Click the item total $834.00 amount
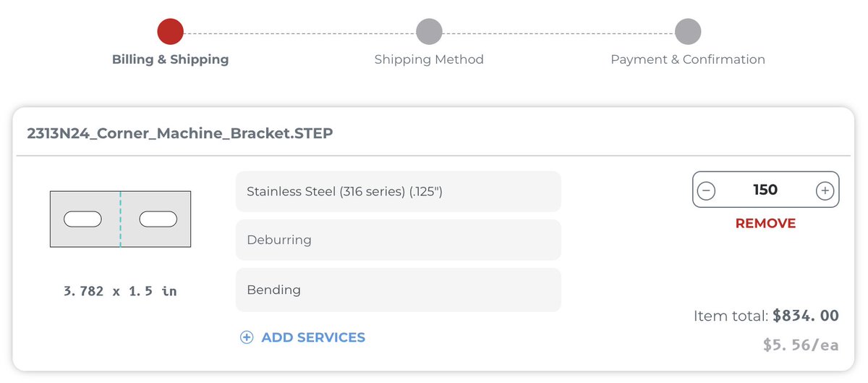Image resolution: width=868 pixels, height=383 pixels. (805, 316)
